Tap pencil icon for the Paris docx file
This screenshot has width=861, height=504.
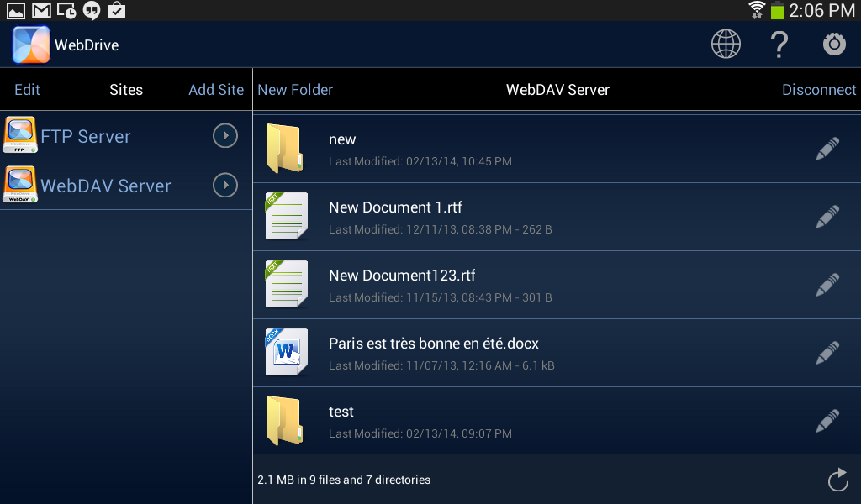coord(827,353)
